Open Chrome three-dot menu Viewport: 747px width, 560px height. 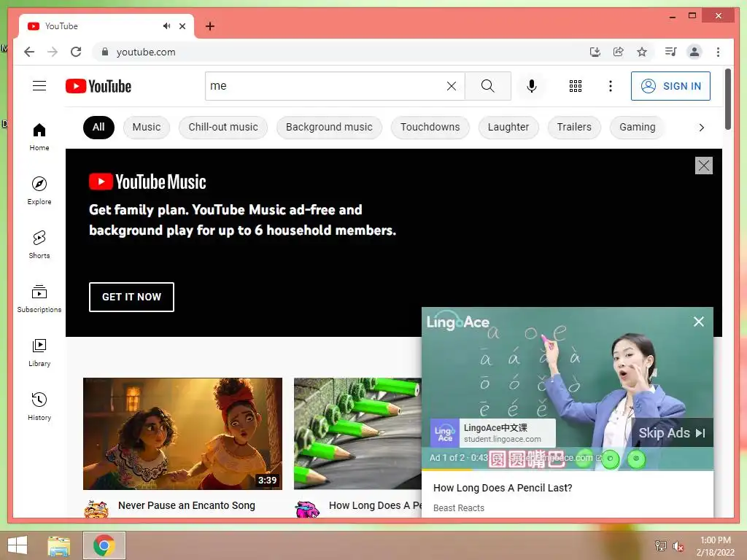pos(718,52)
